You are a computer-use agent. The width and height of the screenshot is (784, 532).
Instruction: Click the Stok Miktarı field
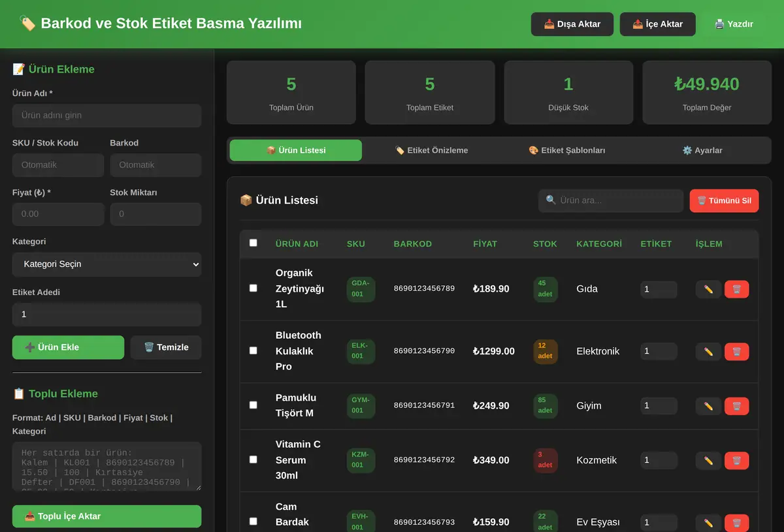pos(155,214)
